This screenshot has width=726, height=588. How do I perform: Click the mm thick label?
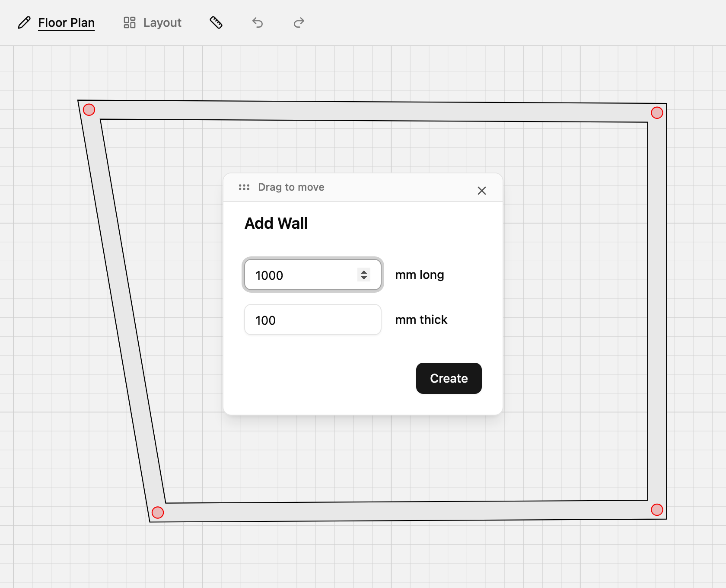click(421, 320)
